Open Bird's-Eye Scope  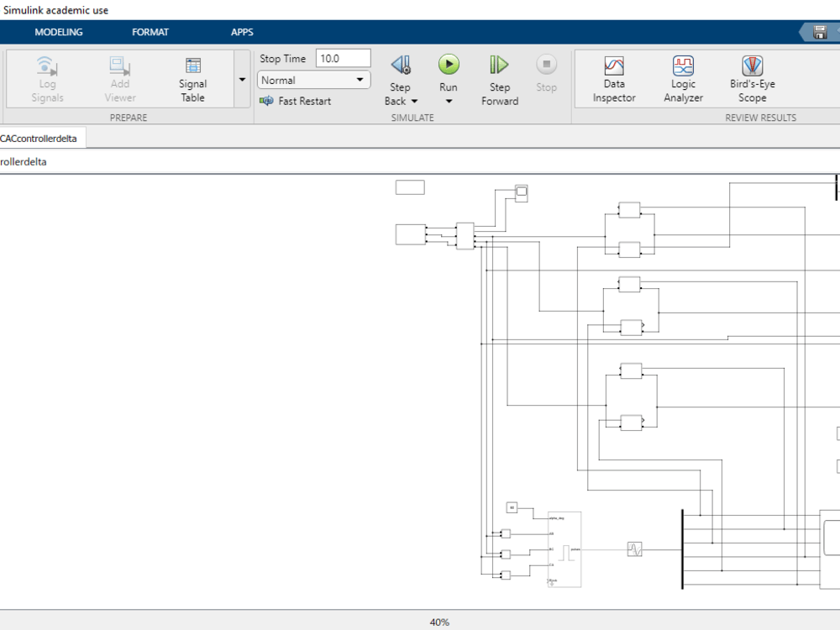[x=752, y=79]
